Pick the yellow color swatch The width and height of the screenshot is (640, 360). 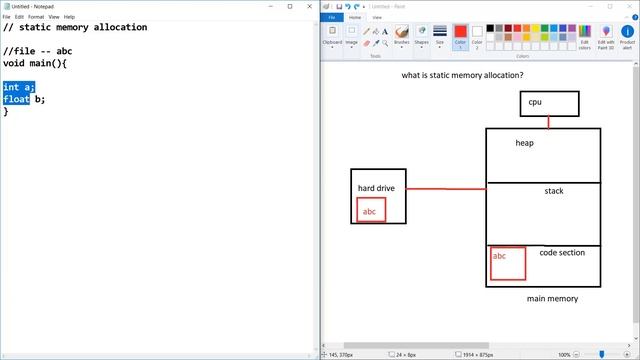tap(536, 28)
